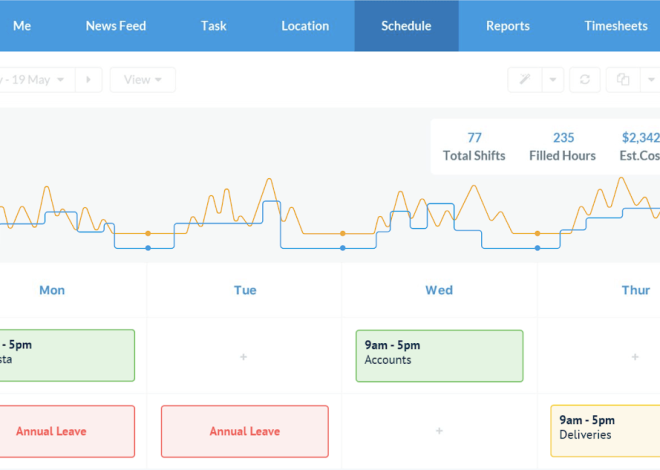Screen dimensions: 660x470
Task: Open Tuesday Annual Leave block
Action: (245, 431)
